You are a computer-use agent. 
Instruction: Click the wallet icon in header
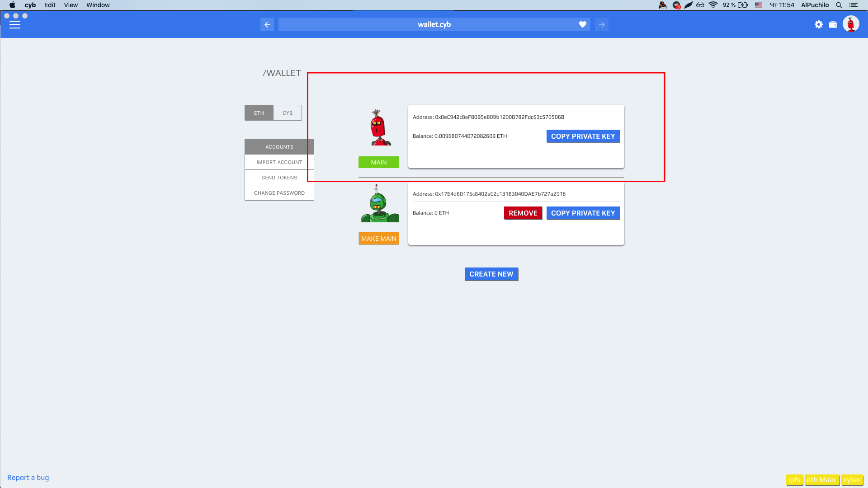[x=833, y=24]
